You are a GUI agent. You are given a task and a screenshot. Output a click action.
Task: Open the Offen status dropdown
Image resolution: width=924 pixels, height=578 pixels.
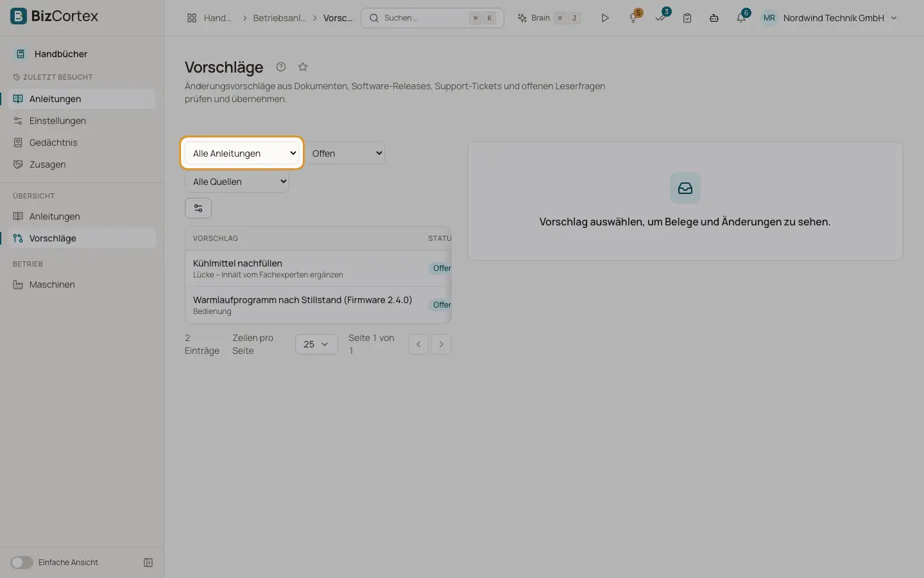pos(345,153)
